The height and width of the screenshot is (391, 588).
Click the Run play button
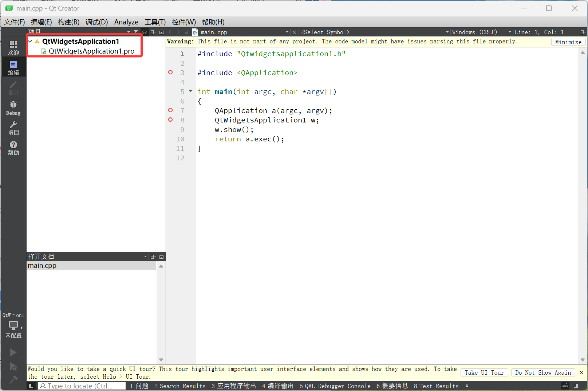13,352
